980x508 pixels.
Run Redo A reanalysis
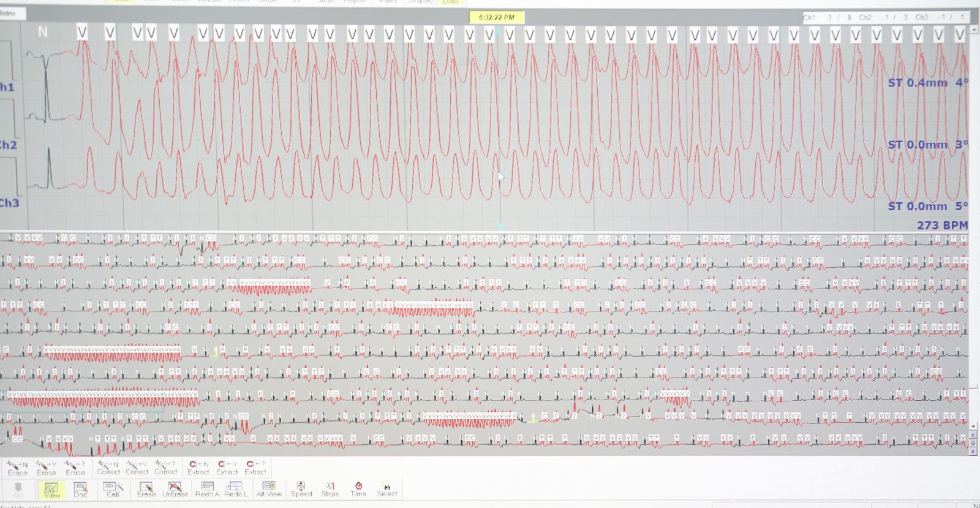coord(208,490)
